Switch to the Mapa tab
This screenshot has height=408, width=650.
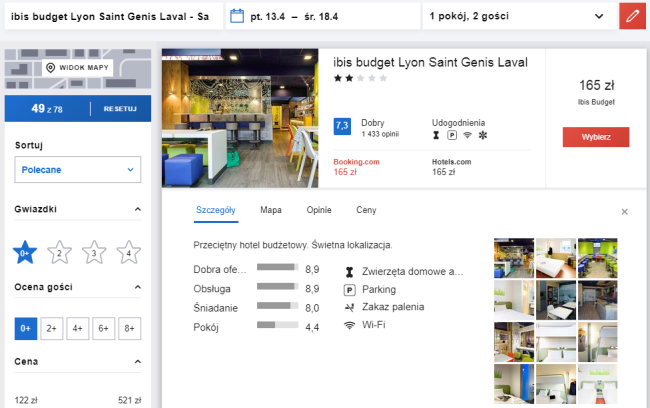click(x=270, y=210)
